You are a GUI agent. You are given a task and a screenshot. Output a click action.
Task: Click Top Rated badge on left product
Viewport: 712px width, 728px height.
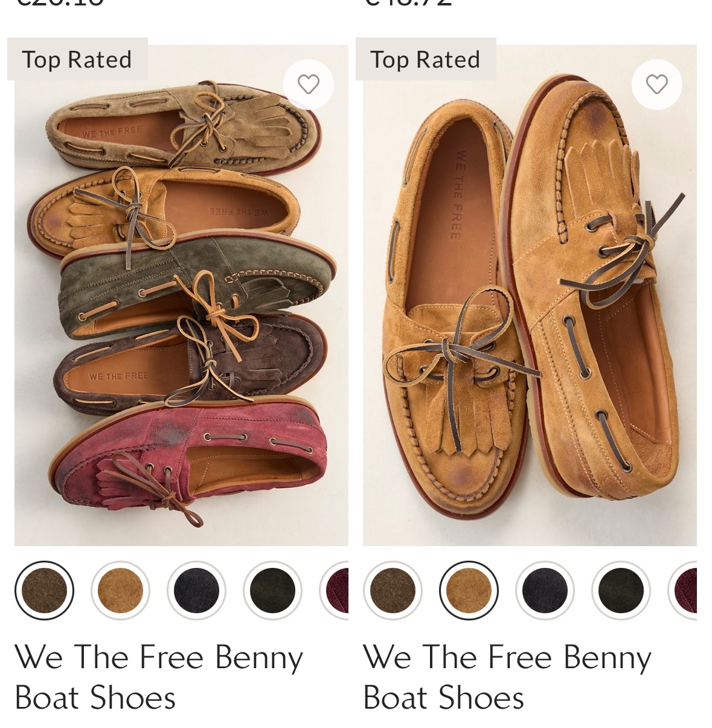coord(77,59)
